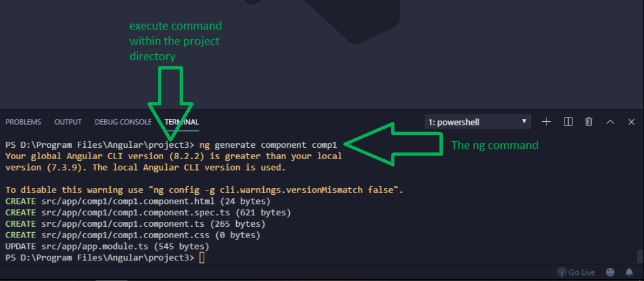The height and width of the screenshot is (281, 644).
Task: Open feedback smiley in status bar
Action: (x=610, y=272)
